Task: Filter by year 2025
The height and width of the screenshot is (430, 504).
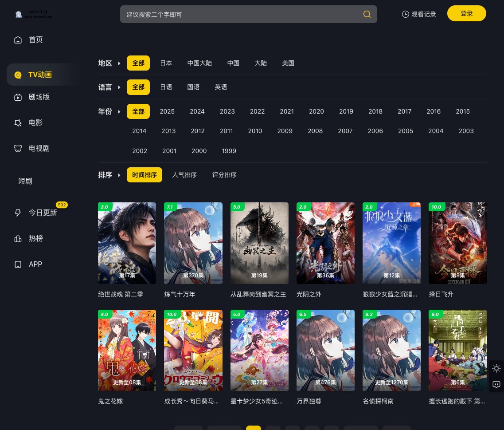Action: tap(167, 111)
